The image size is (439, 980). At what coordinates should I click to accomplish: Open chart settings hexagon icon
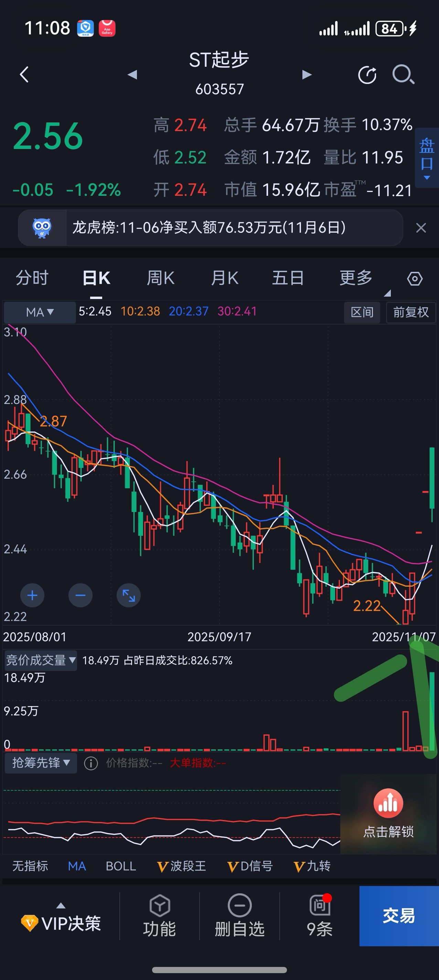click(x=415, y=278)
